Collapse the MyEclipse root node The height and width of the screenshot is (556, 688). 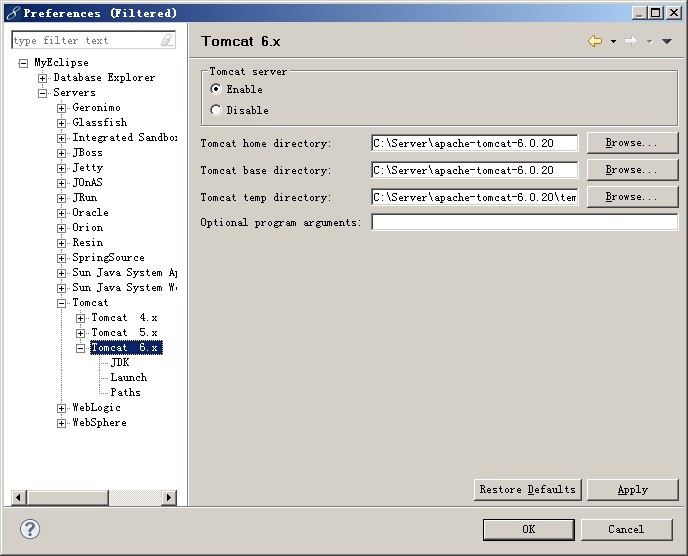(x=23, y=63)
